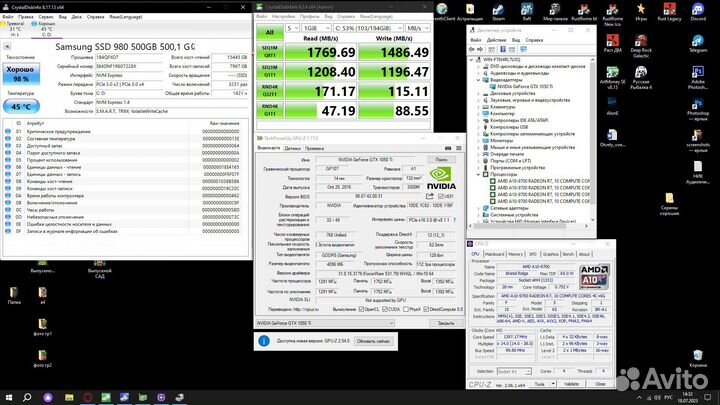This screenshot has width=720, height=405.
Task: Open the GPU selector dropdown in GPU-Z
Action: click(325, 323)
